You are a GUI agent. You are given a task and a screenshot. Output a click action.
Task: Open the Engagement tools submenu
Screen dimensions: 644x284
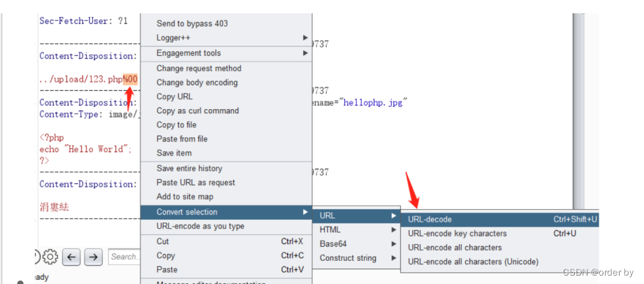coord(226,53)
